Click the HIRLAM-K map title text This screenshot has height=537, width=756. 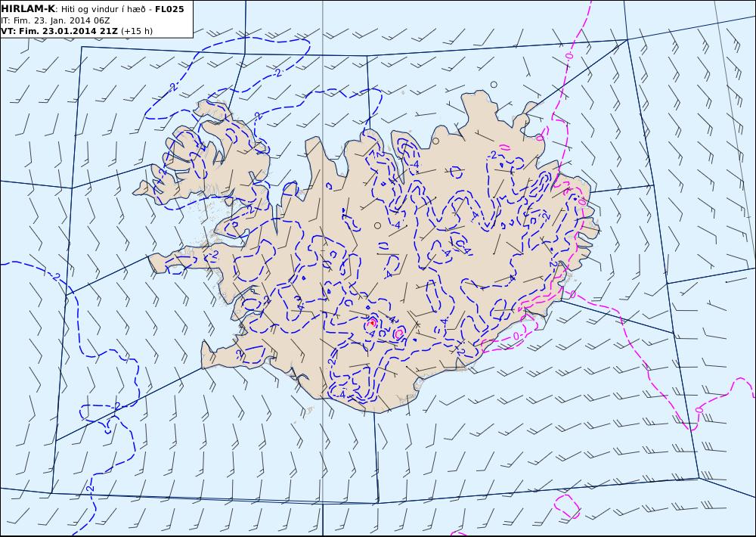(x=28, y=9)
